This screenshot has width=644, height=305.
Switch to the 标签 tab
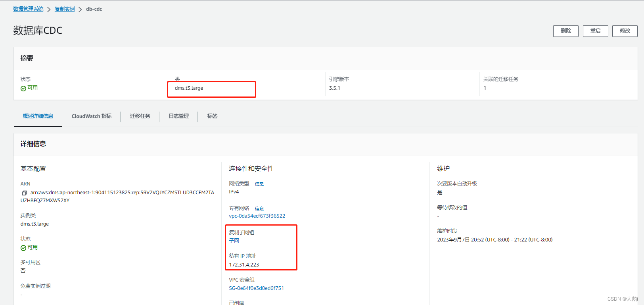coord(212,116)
